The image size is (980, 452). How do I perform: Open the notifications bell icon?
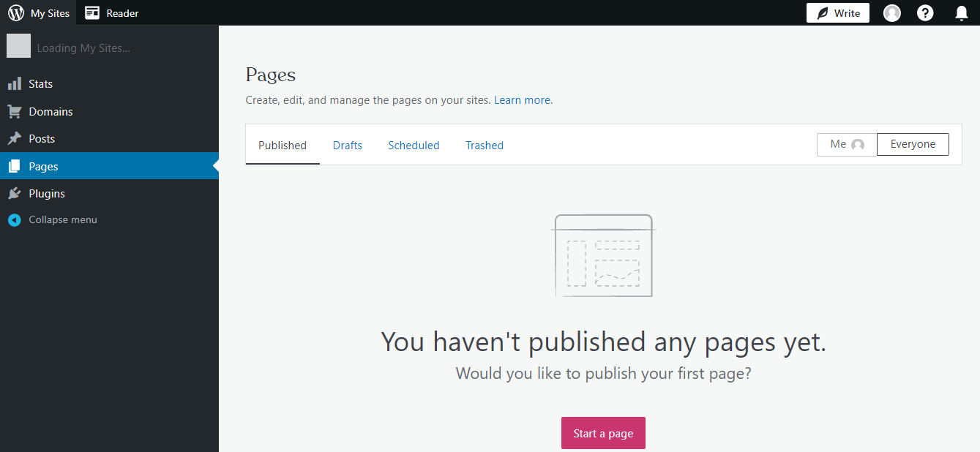click(x=962, y=13)
